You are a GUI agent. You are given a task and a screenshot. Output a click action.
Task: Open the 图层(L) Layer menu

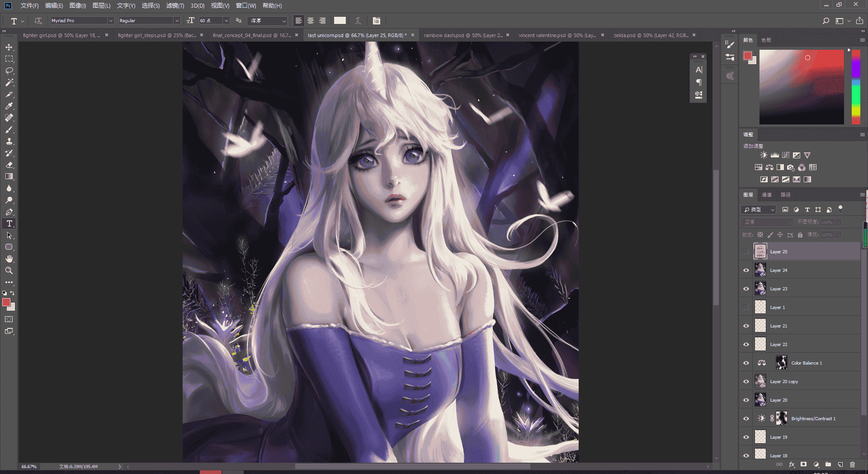tap(101, 6)
